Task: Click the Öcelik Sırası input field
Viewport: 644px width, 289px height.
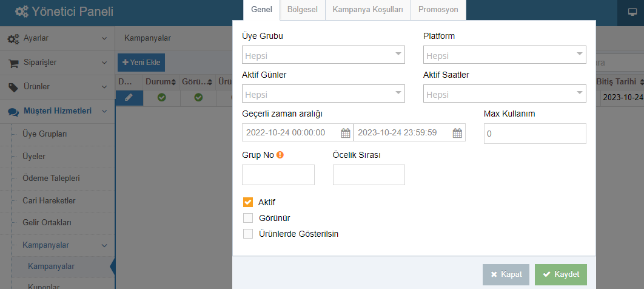Action: click(x=369, y=175)
